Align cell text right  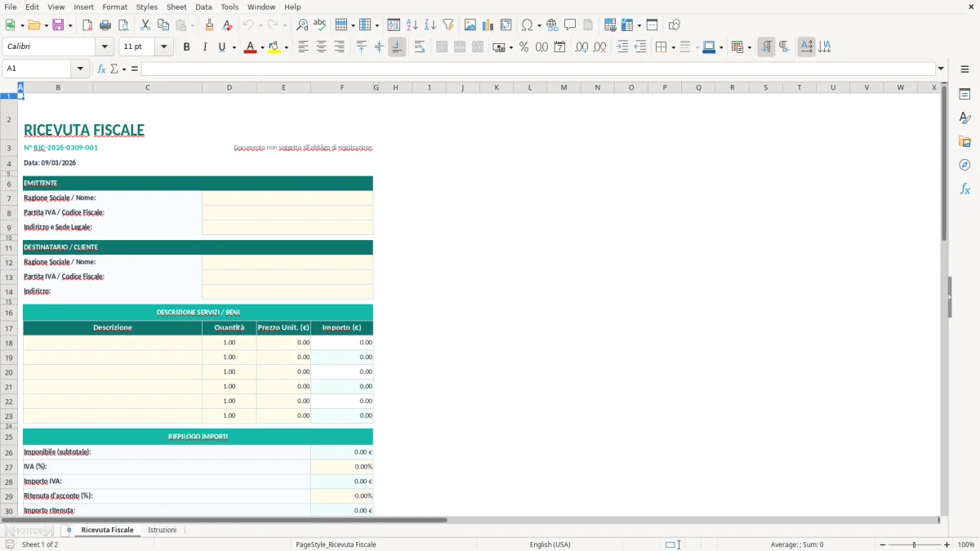[339, 47]
